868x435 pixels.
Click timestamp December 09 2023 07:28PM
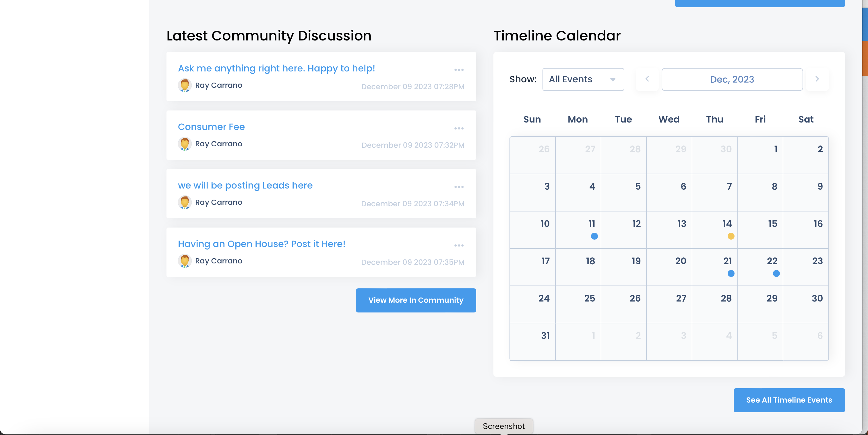413,87
